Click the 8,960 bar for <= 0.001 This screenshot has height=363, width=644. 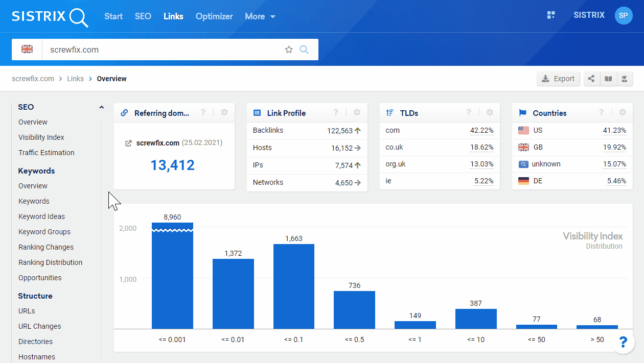coord(172,276)
